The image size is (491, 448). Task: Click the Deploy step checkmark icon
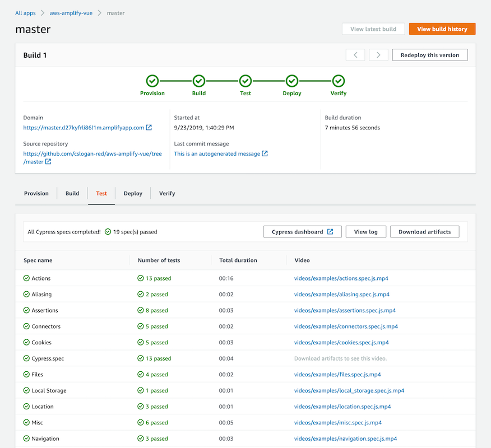292,81
